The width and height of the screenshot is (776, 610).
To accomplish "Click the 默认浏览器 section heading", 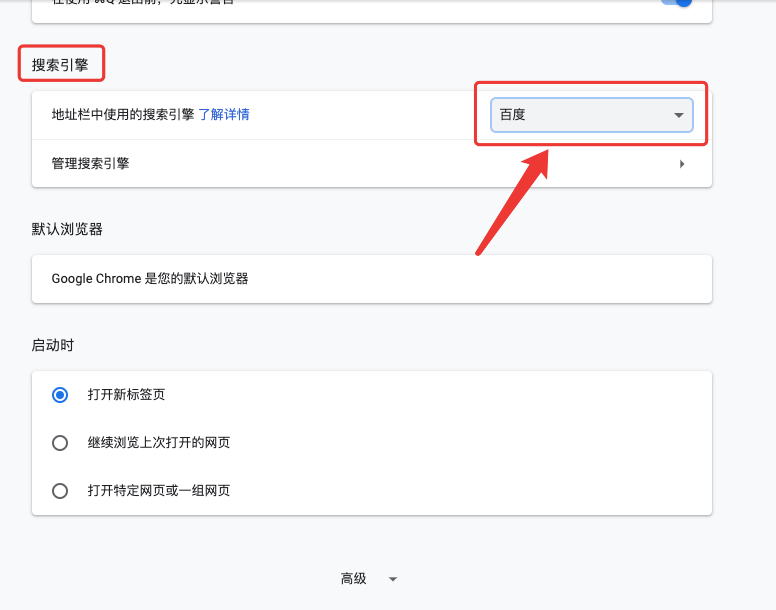I will (x=67, y=229).
